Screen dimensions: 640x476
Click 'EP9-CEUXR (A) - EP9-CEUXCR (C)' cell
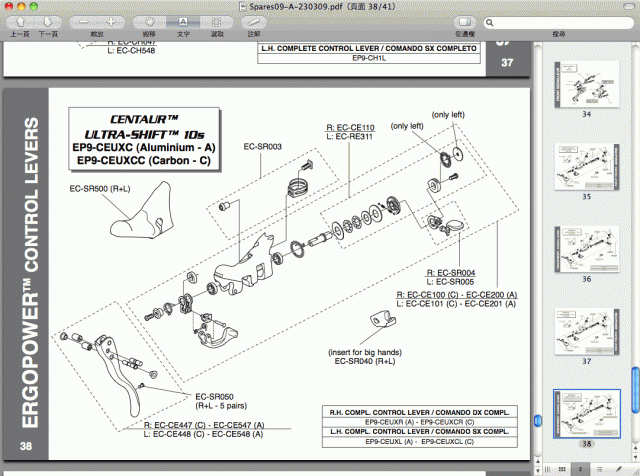pyautogui.click(x=420, y=422)
